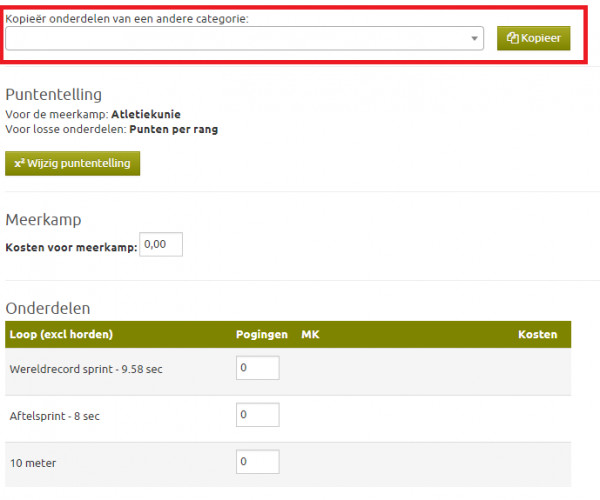The image size is (600, 500).
Task: Expand the category dropdown arrow
Action: [475, 39]
